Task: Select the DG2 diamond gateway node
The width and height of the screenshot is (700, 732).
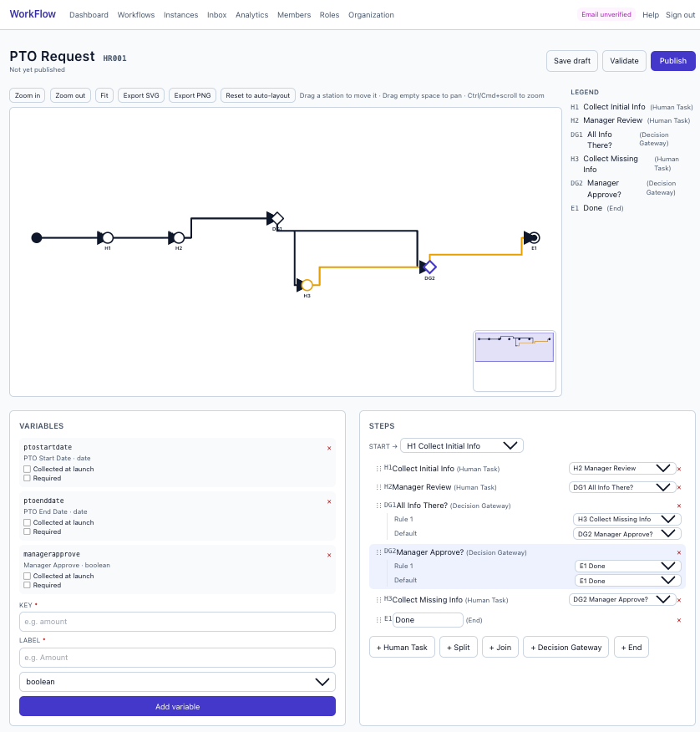Action: (x=430, y=267)
